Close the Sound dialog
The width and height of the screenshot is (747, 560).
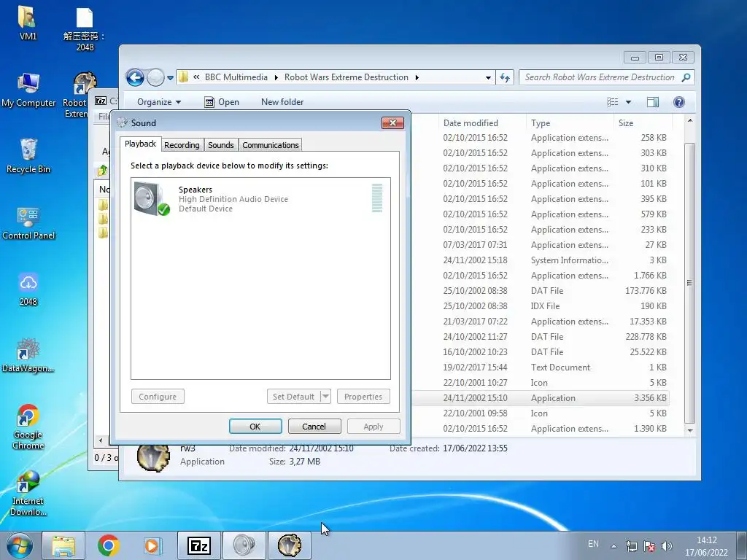[392, 122]
